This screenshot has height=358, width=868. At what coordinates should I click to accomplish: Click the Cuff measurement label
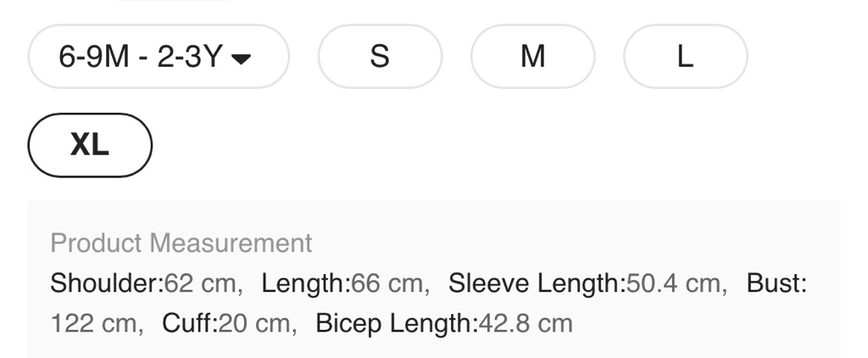click(x=188, y=323)
